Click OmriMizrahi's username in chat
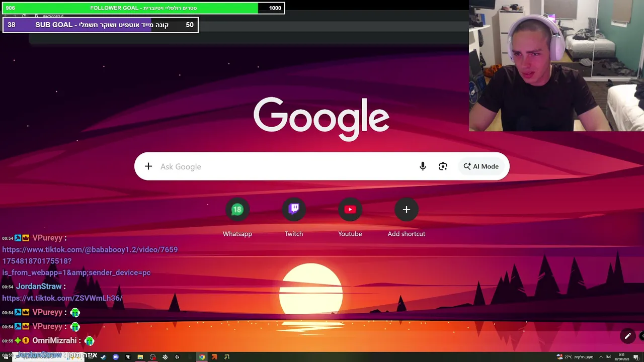 (x=54, y=341)
